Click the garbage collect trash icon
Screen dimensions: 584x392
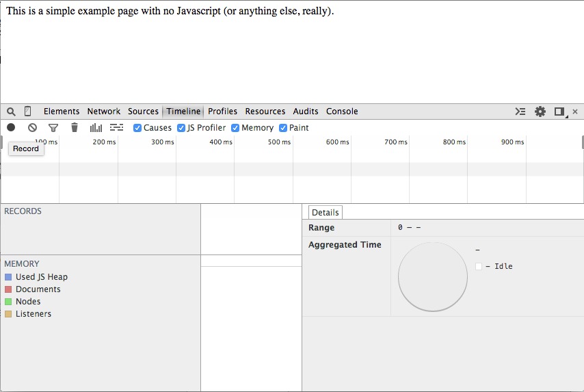75,127
